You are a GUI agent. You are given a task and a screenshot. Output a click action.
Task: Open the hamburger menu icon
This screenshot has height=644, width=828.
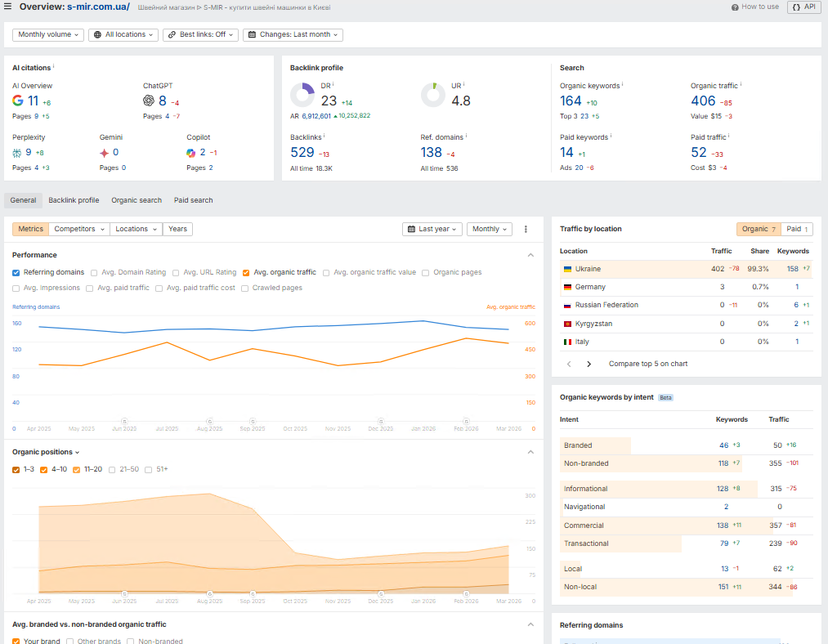click(8, 7)
